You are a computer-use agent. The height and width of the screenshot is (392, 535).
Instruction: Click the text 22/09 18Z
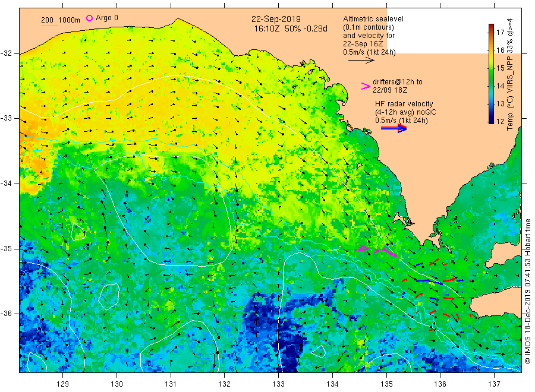pyautogui.click(x=390, y=90)
